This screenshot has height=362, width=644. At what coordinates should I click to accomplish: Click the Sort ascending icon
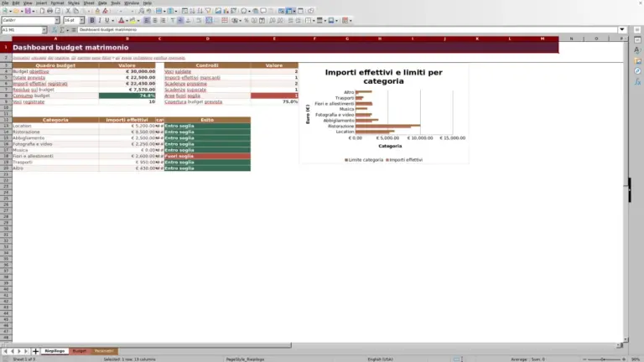pos(192,11)
